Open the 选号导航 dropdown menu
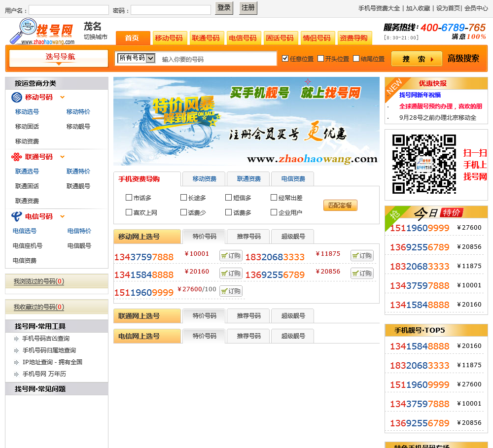 point(59,58)
